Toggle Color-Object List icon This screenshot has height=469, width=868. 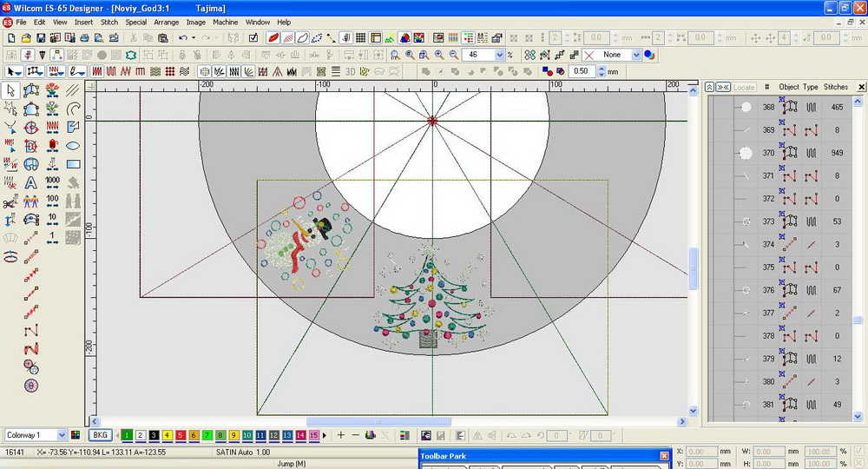pos(468,38)
